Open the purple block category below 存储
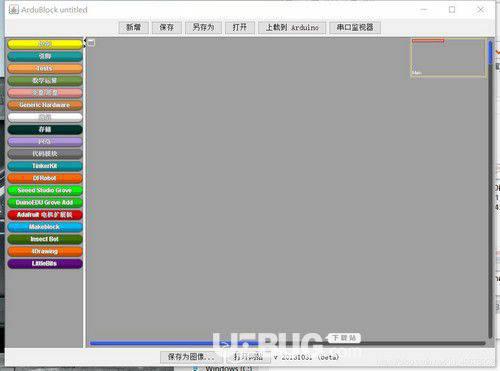 [x=45, y=142]
